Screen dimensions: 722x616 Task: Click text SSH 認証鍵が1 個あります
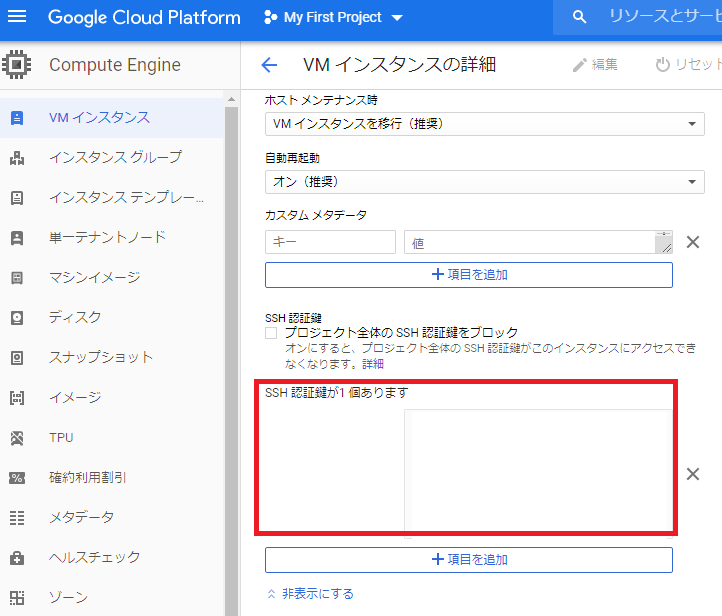click(x=337, y=393)
